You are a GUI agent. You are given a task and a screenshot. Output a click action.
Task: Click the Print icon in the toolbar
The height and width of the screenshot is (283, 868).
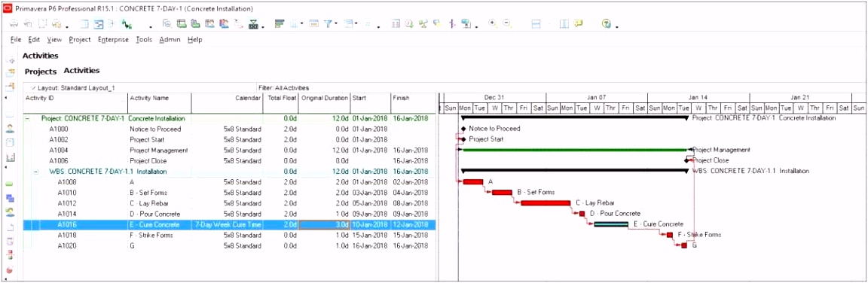pyautogui.click(x=14, y=24)
